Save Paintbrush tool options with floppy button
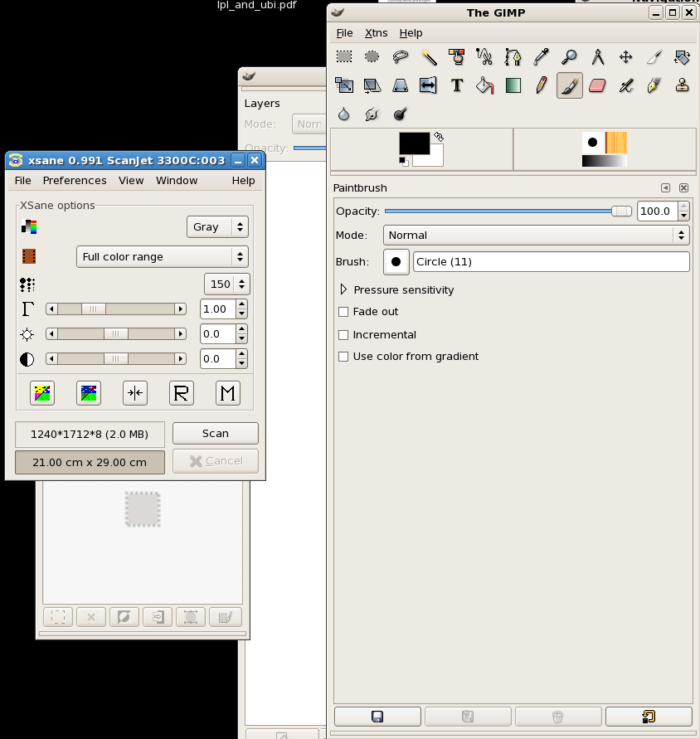 point(377,717)
